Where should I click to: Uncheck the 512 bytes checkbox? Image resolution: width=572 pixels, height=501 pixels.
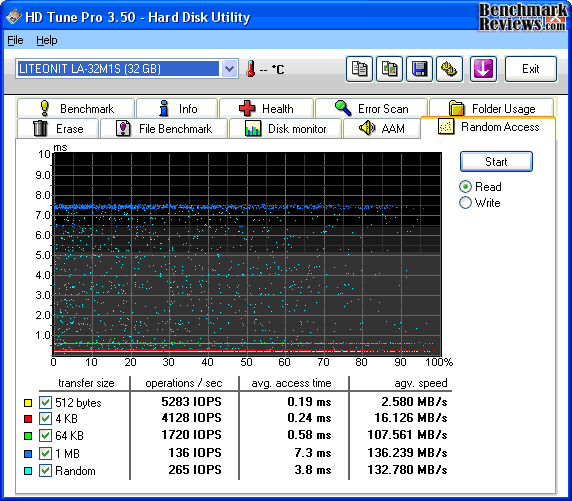[45, 402]
